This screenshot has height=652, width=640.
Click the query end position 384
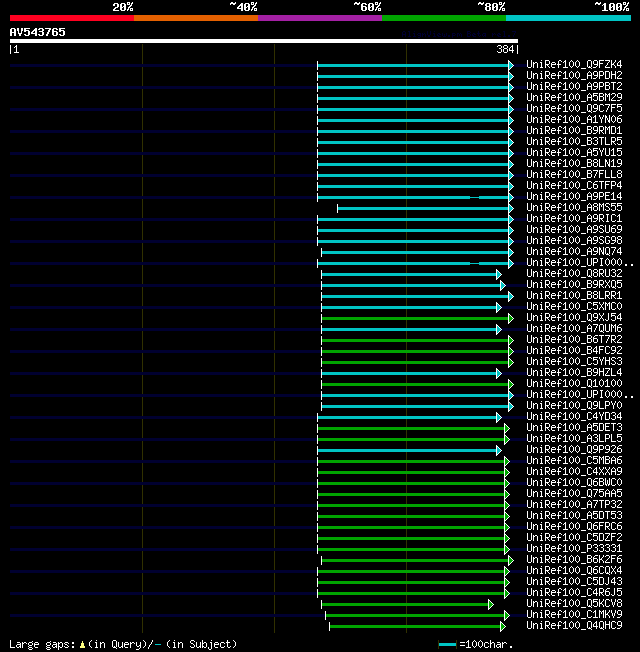505,49
